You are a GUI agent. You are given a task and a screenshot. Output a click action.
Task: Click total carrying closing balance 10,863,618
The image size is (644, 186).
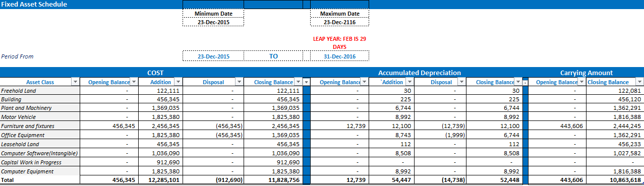pyautogui.click(x=625, y=179)
